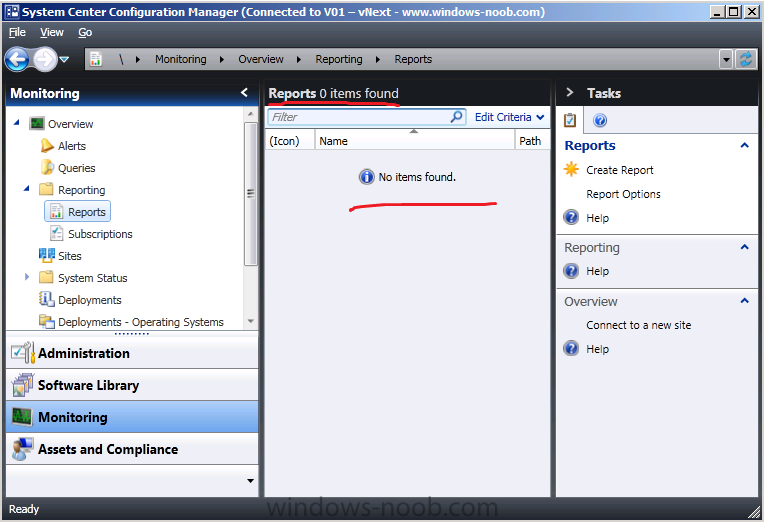
Task: Open the Administration workspace
Action: [132, 353]
